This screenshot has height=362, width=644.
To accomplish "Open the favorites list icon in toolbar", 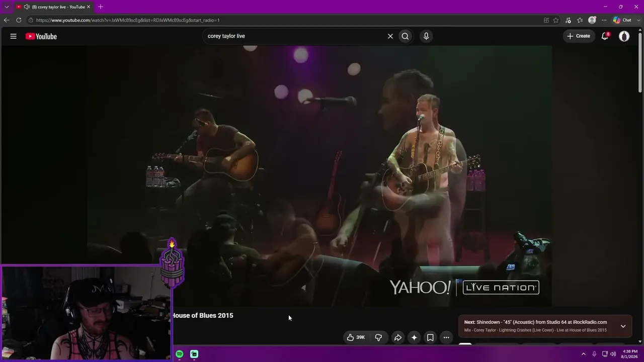I will (x=580, y=20).
